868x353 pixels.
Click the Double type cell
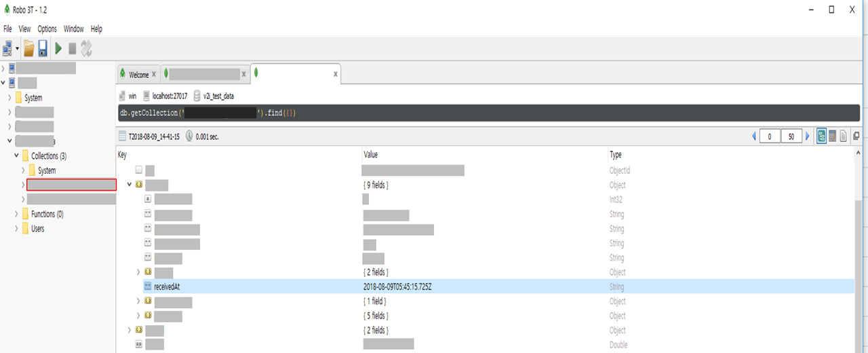click(x=618, y=345)
